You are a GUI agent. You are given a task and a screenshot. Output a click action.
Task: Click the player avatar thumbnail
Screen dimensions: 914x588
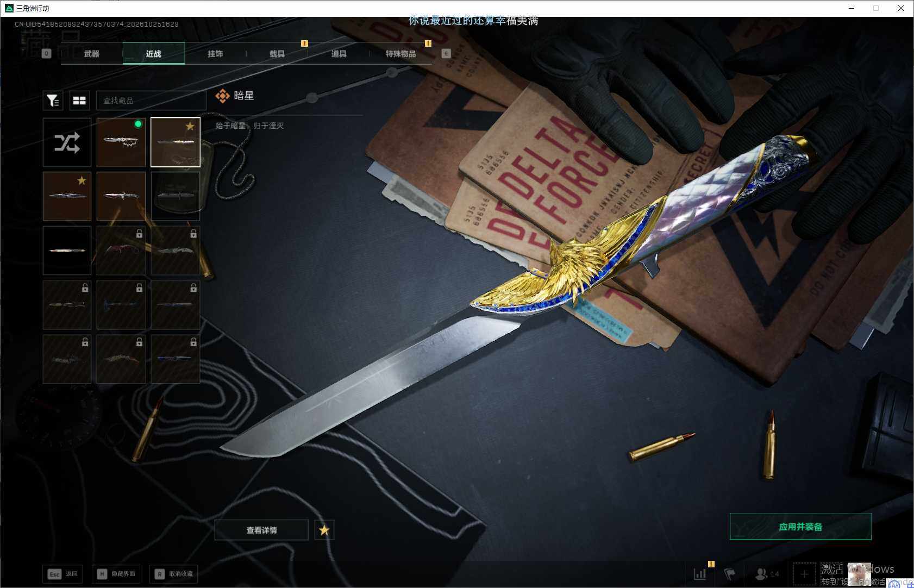[860, 574]
